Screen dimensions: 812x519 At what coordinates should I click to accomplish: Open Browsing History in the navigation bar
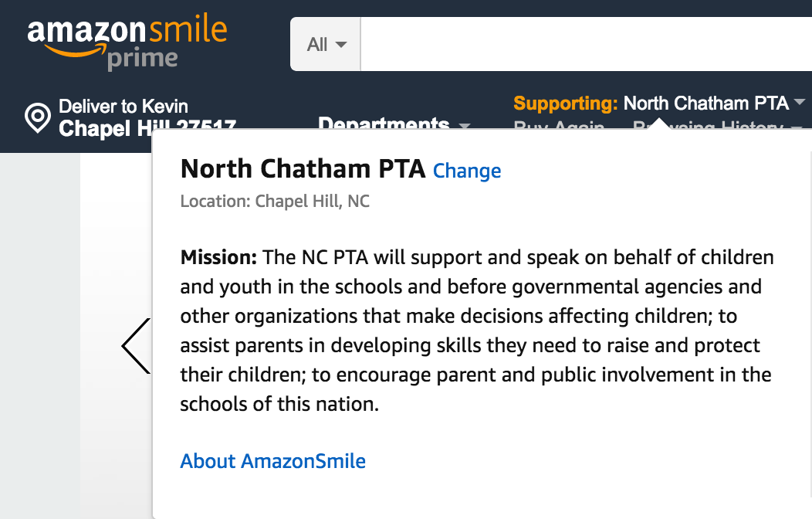point(708,124)
